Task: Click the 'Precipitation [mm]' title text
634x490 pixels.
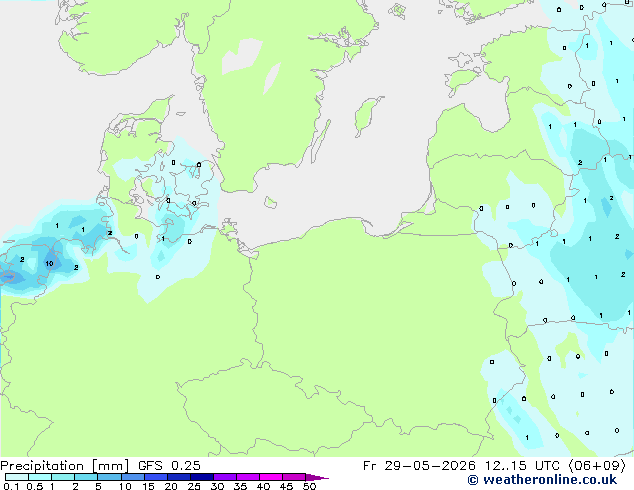Action: pyautogui.click(x=65, y=466)
